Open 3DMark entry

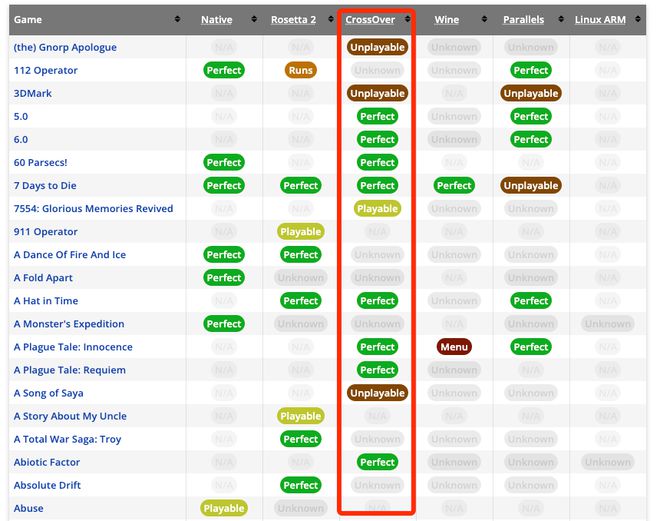click(x=32, y=93)
